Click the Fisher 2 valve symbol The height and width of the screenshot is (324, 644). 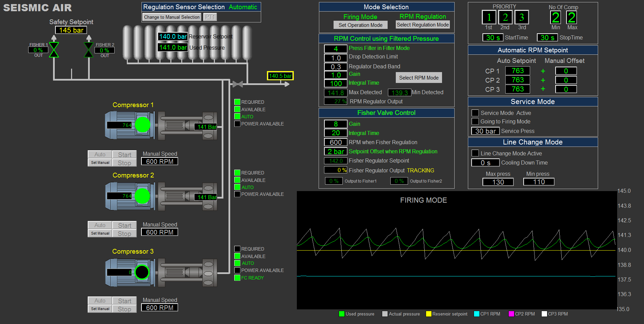tap(89, 50)
